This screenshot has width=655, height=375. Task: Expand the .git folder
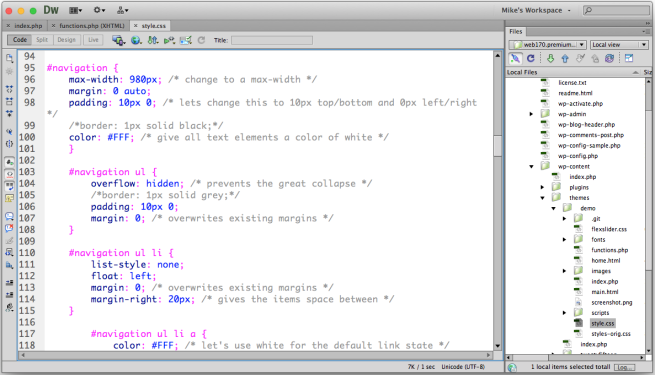(x=564, y=219)
